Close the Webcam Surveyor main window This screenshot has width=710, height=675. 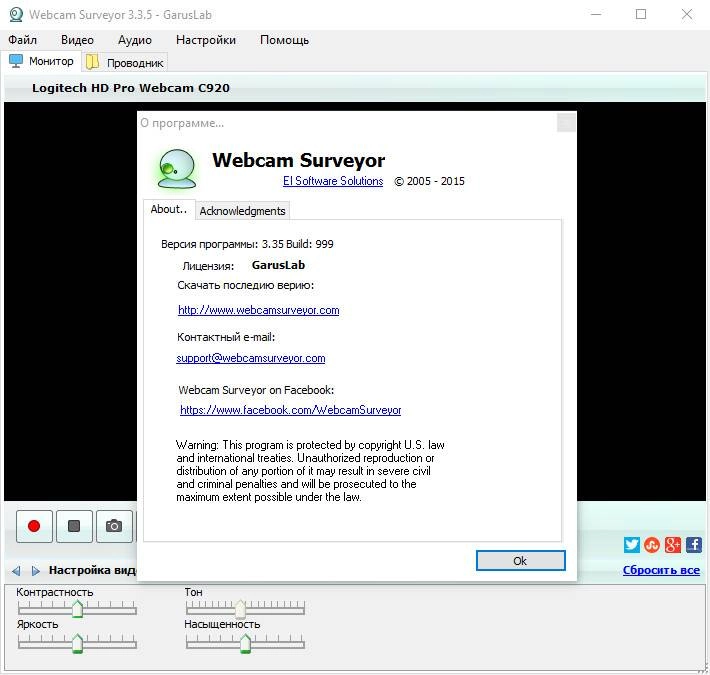687,14
